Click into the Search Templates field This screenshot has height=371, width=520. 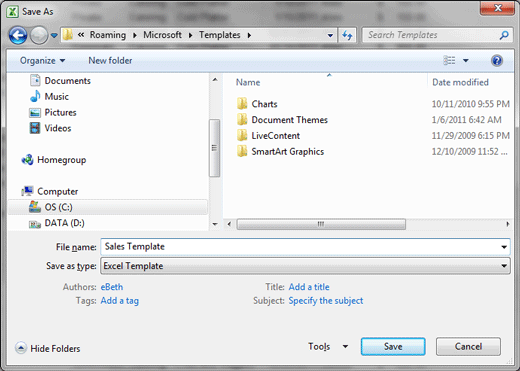[430, 35]
